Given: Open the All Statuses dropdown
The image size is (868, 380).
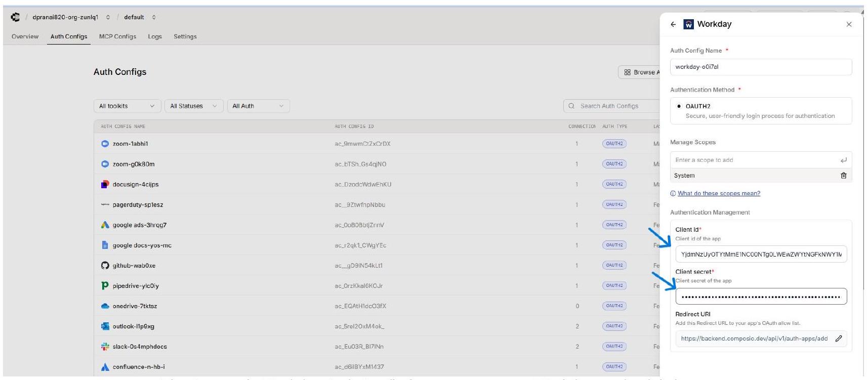Looking at the screenshot, I should (x=194, y=106).
